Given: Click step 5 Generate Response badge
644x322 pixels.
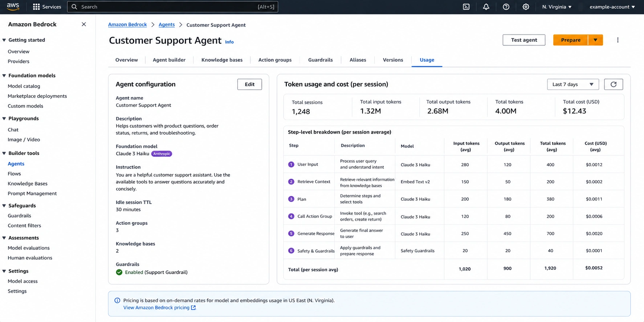Looking at the screenshot, I should tap(291, 233).
